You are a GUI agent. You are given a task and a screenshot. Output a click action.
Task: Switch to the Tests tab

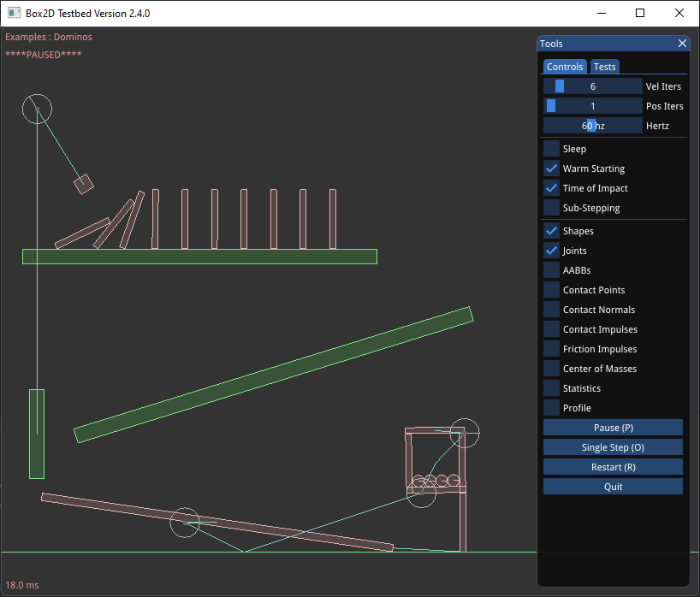(604, 66)
